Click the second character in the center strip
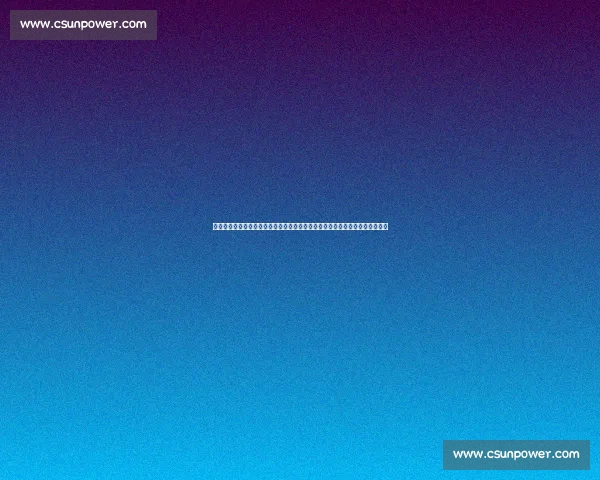Image resolution: width=600 pixels, height=480 pixels. pyautogui.click(x=220, y=226)
